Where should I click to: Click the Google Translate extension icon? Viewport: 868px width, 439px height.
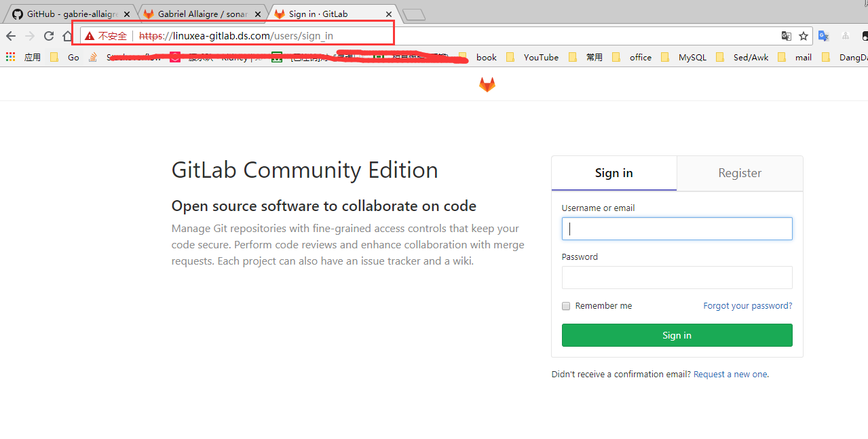[x=823, y=36]
